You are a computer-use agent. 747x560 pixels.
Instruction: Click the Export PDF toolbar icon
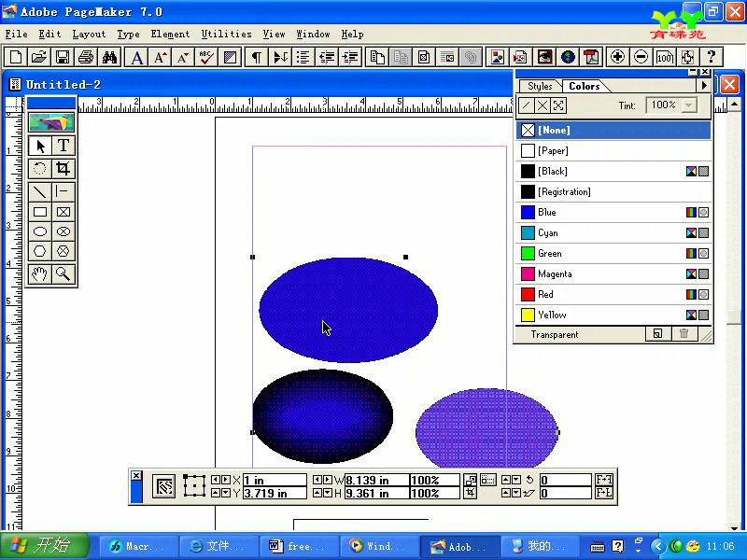tap(591, 57)
